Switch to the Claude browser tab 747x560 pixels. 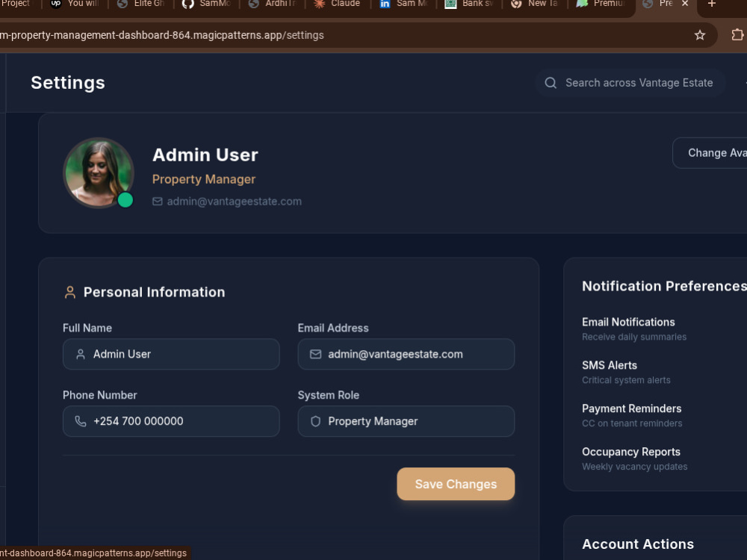338,4
